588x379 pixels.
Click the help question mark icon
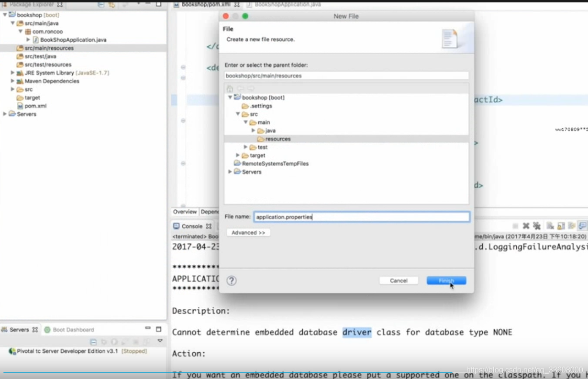pyautogui.click(x=232, y=281)
